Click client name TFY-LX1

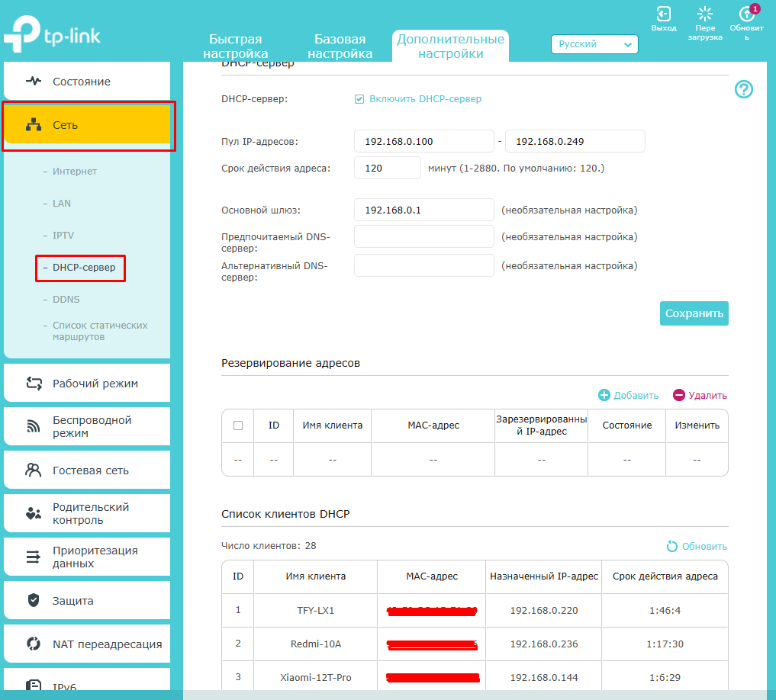tap(316, 611)
